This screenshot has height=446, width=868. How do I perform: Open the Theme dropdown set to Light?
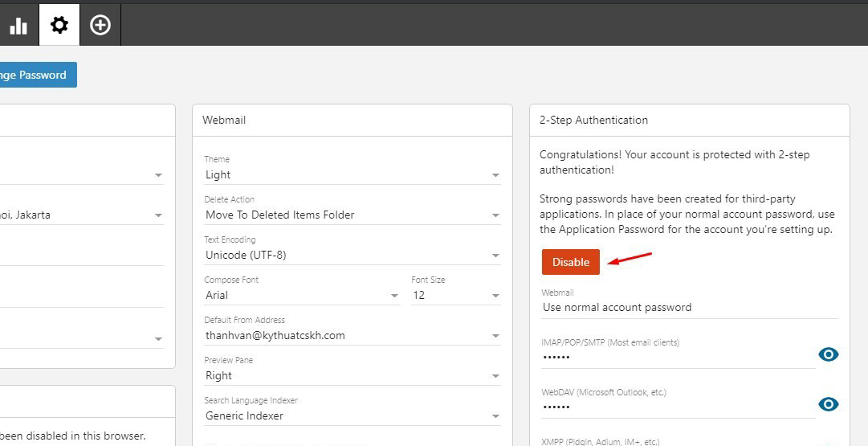coord(352,174)
